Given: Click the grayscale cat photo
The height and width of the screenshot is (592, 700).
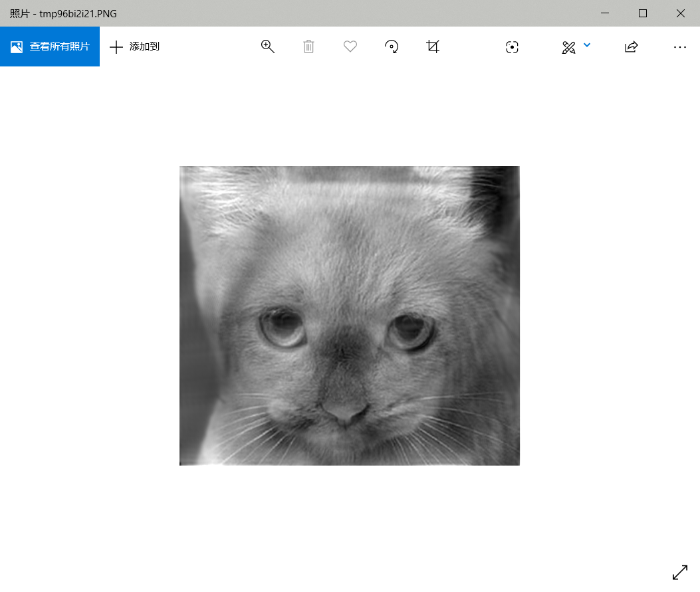Looking at the screenshot, I should (x=349, y=316).
